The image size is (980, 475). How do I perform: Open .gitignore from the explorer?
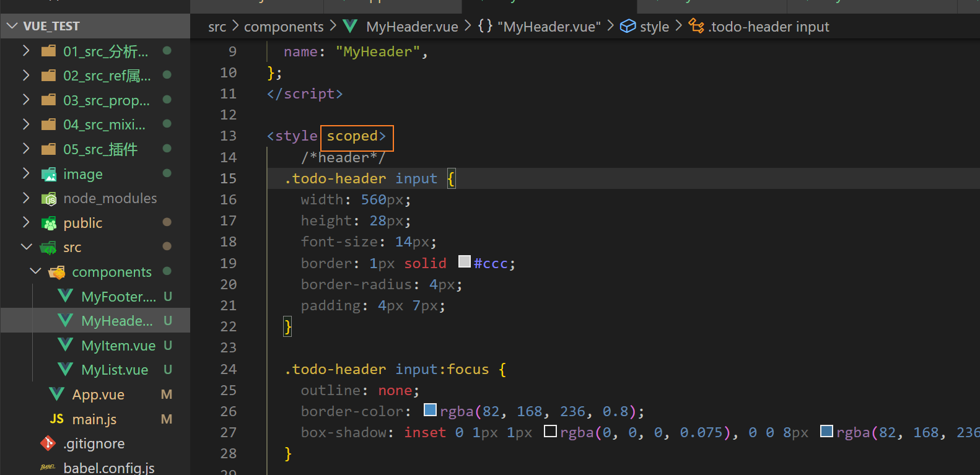tap(95, 443)
